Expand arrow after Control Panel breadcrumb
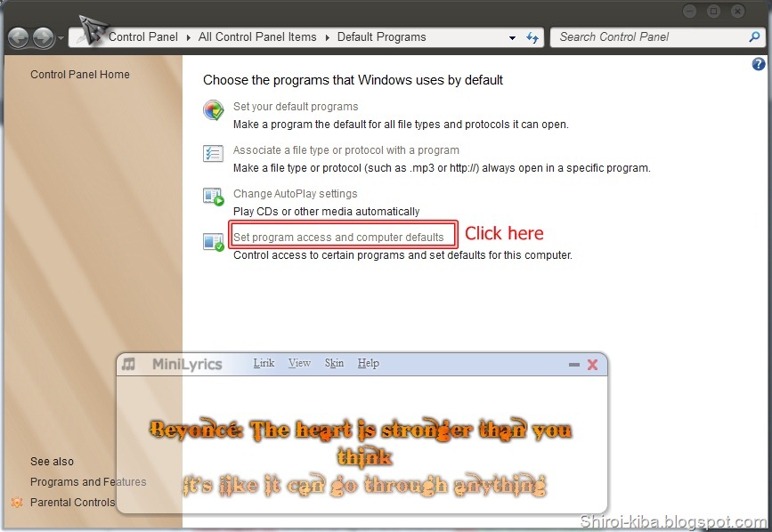772x532 pixels. pyautogui.click(x=188, y=37)
